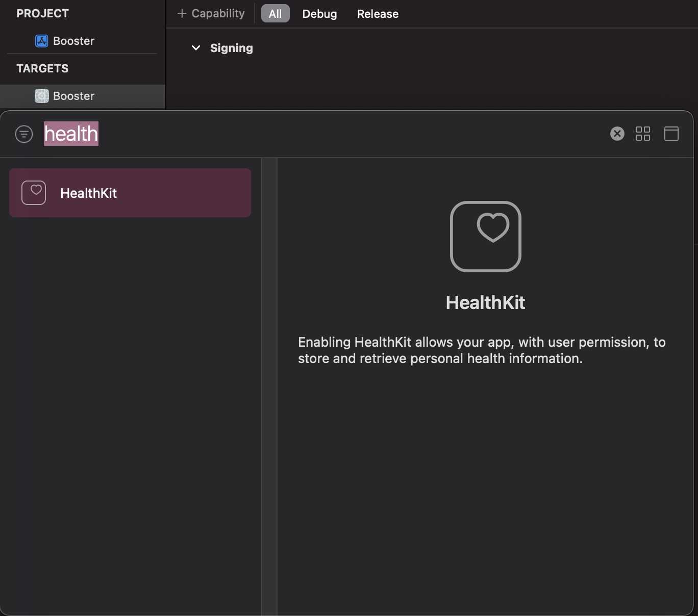Click the Booster app icon under PROJECT

[x=41, y=41]
